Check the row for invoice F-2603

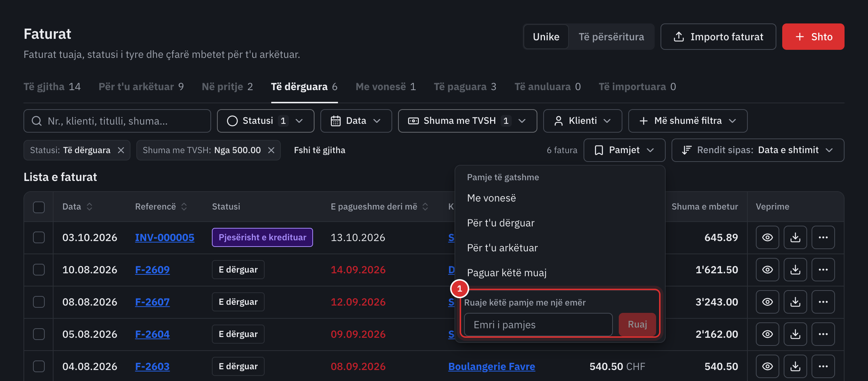pos(39,366)
